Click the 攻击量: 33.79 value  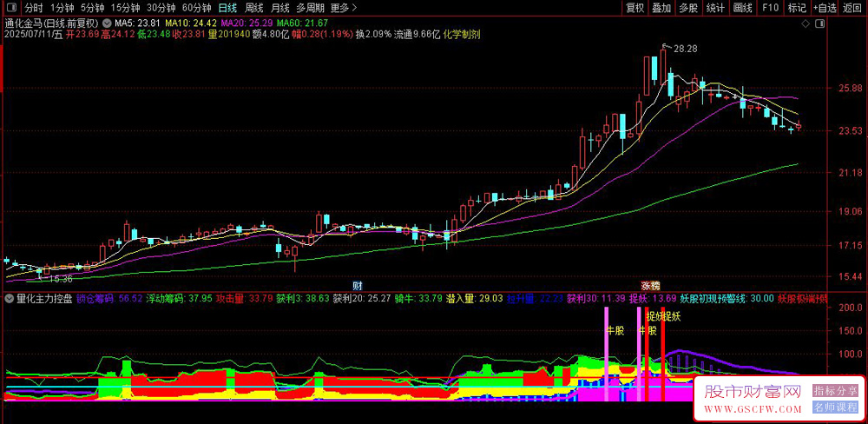[x=244, y=299]
